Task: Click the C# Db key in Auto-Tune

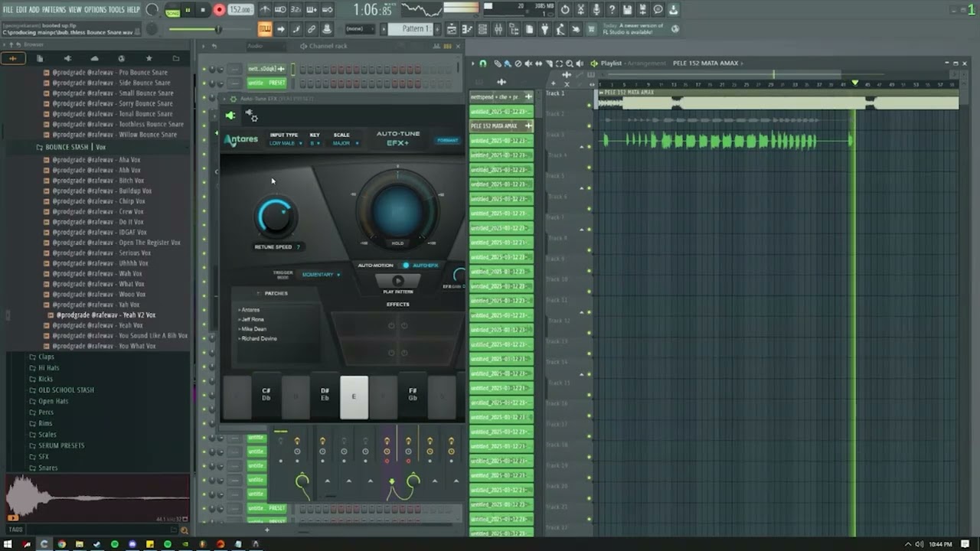Action: tap(266, 394)
